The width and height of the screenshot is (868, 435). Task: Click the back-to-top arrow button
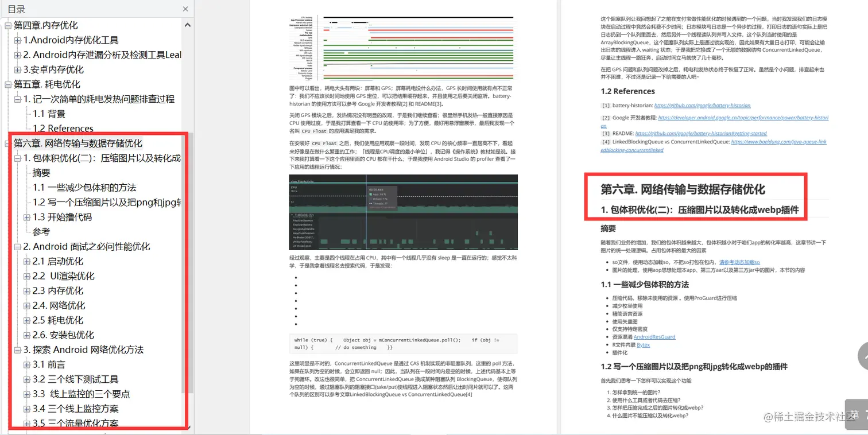[x=863, y=357]
